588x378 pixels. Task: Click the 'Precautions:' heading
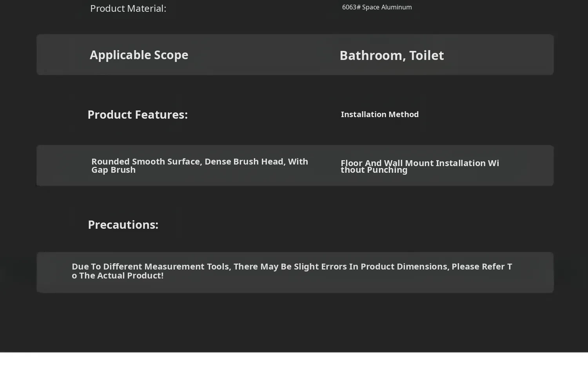123,224
